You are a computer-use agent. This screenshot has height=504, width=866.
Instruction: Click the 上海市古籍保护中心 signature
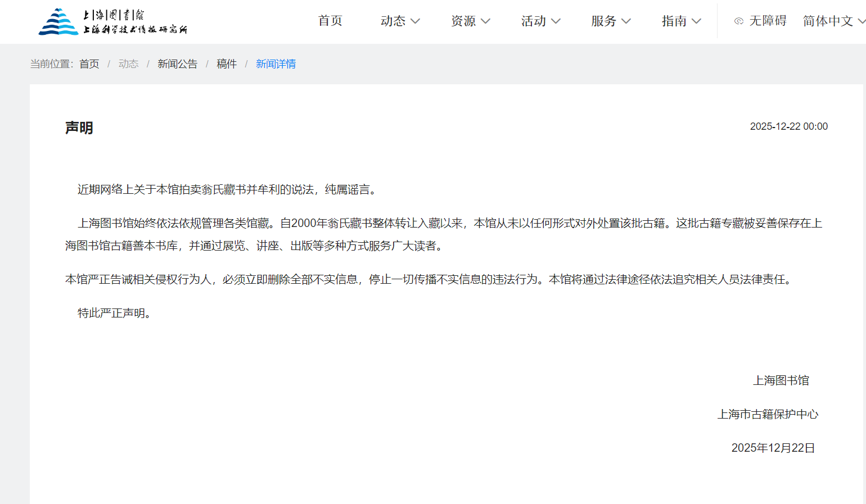coord(768,415)
